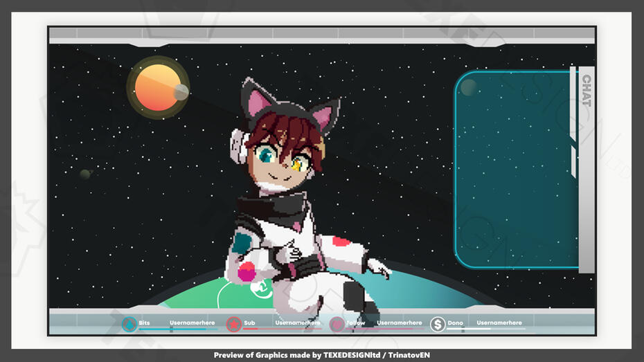The image size is (644, 362).
Task: Click the teal chat box panel
Action: [512, 170]
